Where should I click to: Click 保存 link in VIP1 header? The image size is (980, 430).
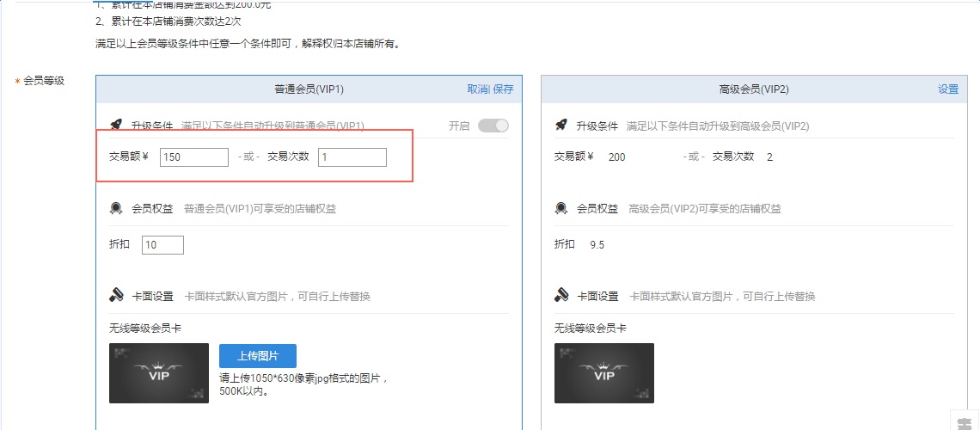(x=503, y=89)
